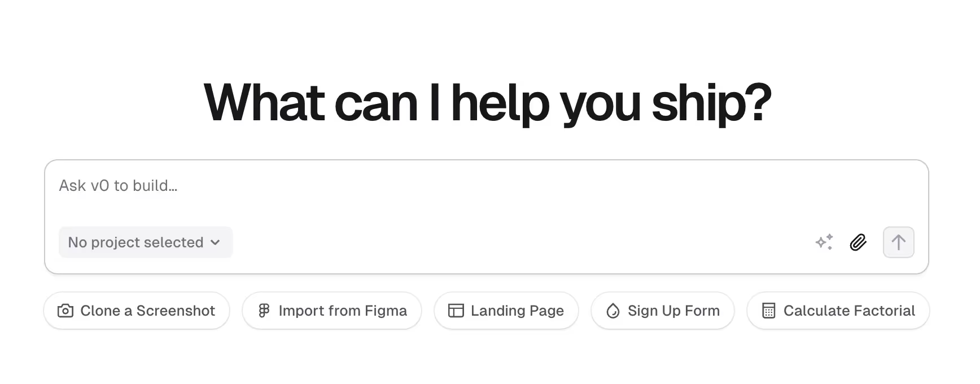The height and width of the screenshot is (384, 980).
Task: Open the "No project selected" dropdown
Action: click(x=136, y=242)
